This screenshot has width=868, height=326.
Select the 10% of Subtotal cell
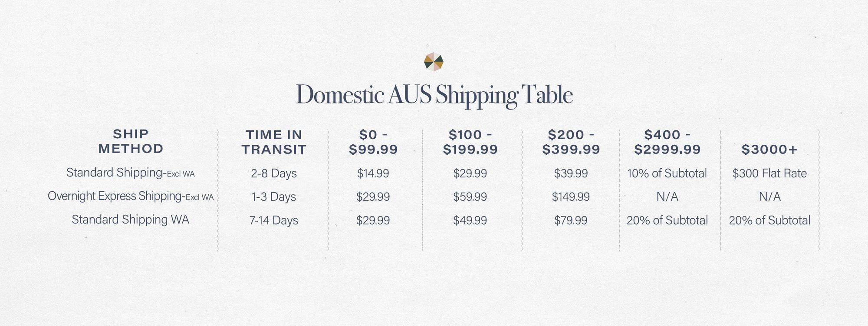667,173
